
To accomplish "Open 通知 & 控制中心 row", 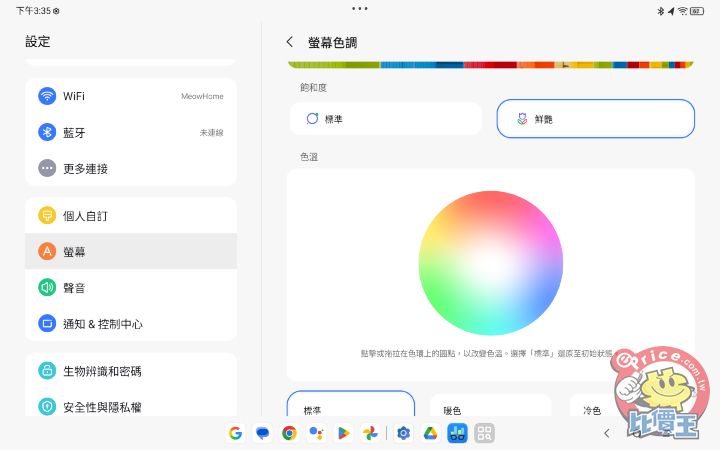I will pos(131,324).
